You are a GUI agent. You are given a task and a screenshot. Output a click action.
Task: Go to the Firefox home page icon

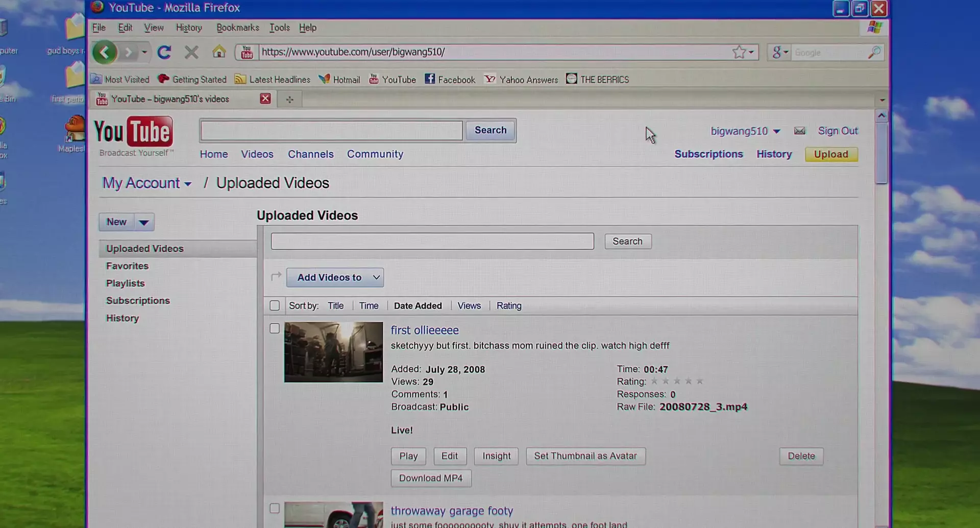pos(219,52)
